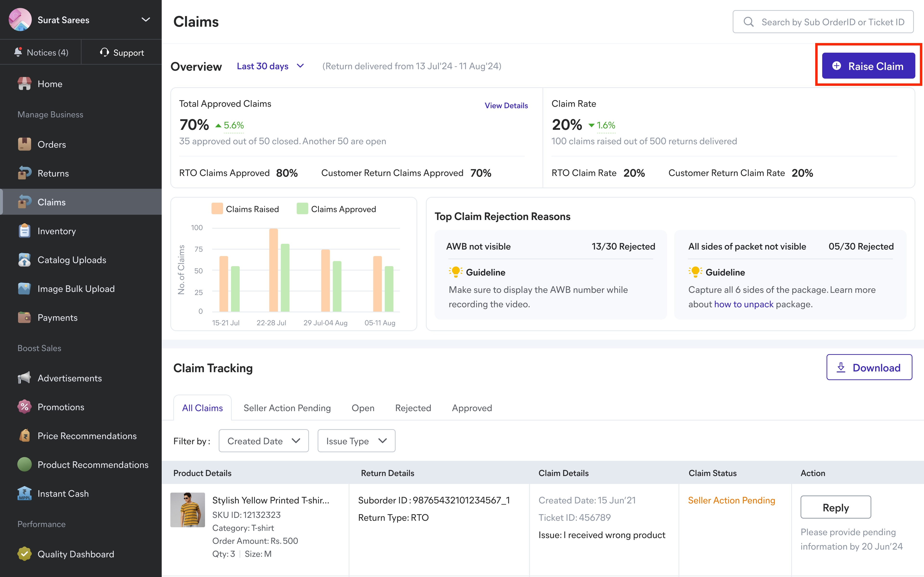Open Notices bell icon

coord(18,52)
